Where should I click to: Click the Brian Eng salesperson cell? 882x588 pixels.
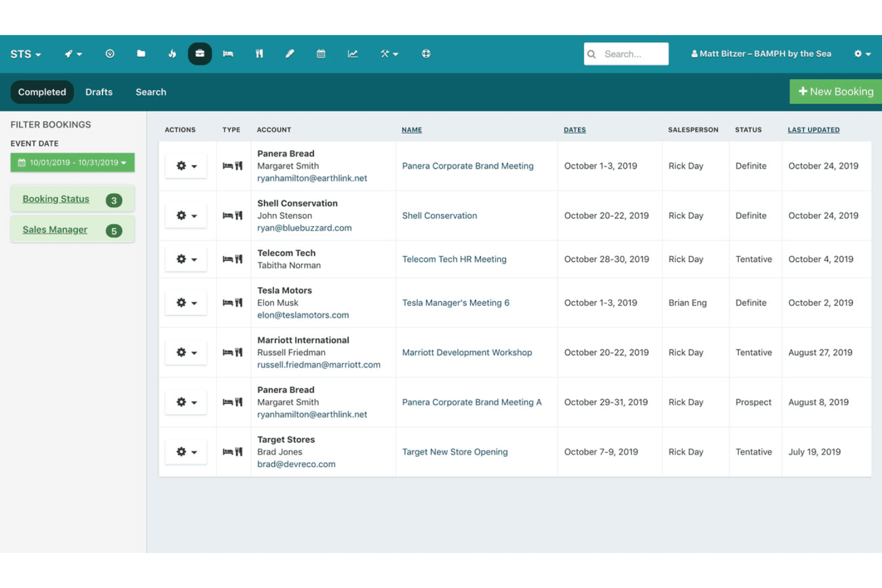click(x=688, y=303)
